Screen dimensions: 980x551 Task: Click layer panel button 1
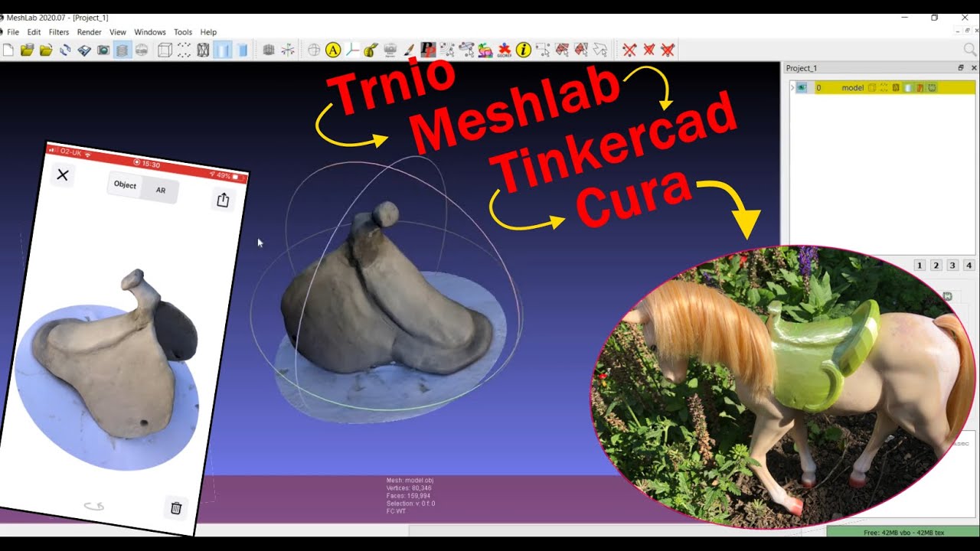(x=920, y=266)
